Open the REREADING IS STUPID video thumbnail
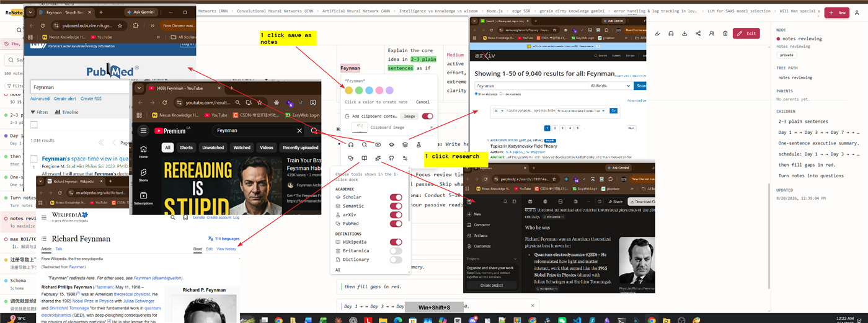The width and height of the screenshot is (868, 323). (222, 186)
